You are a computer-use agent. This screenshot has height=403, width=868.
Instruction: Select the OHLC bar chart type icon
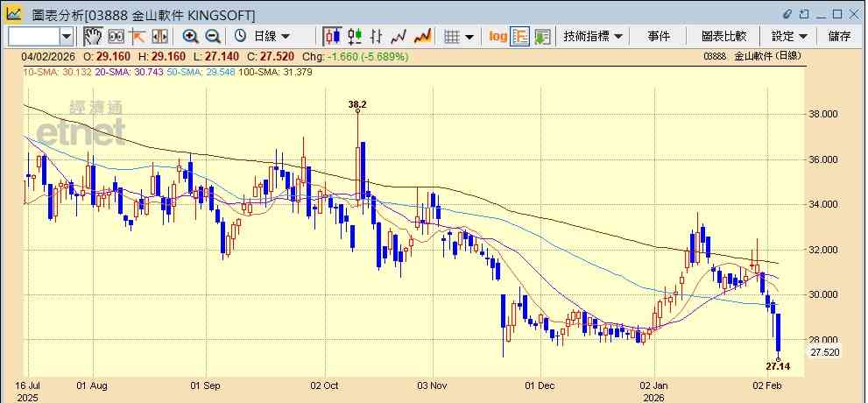(377, 37)
